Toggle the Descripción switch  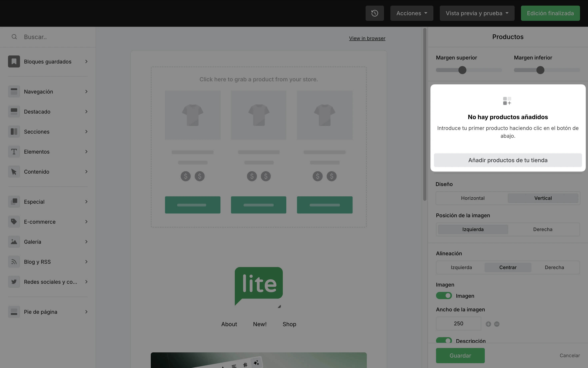pos(444,340)
